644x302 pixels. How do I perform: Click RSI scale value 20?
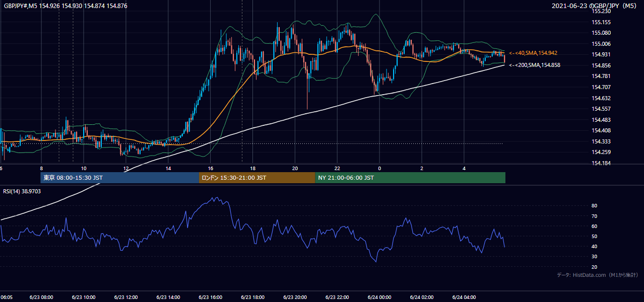pyautogui.click(x=595, y=267)
